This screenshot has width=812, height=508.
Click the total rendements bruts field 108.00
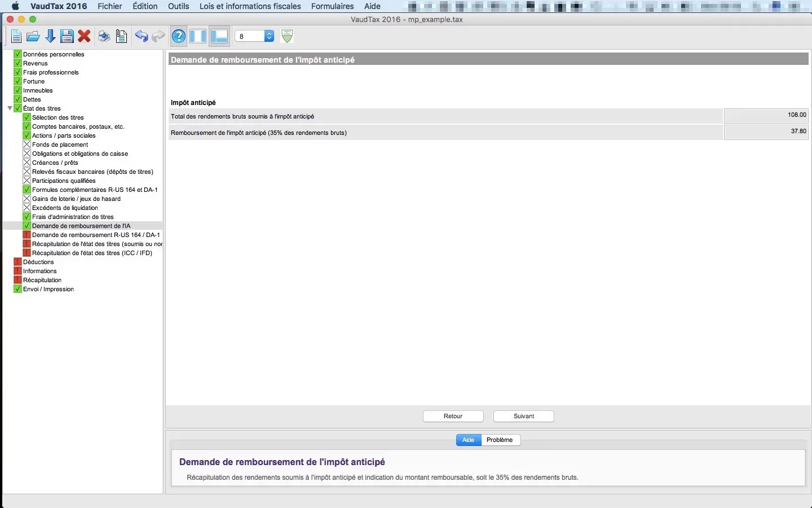tap(766, 116)
